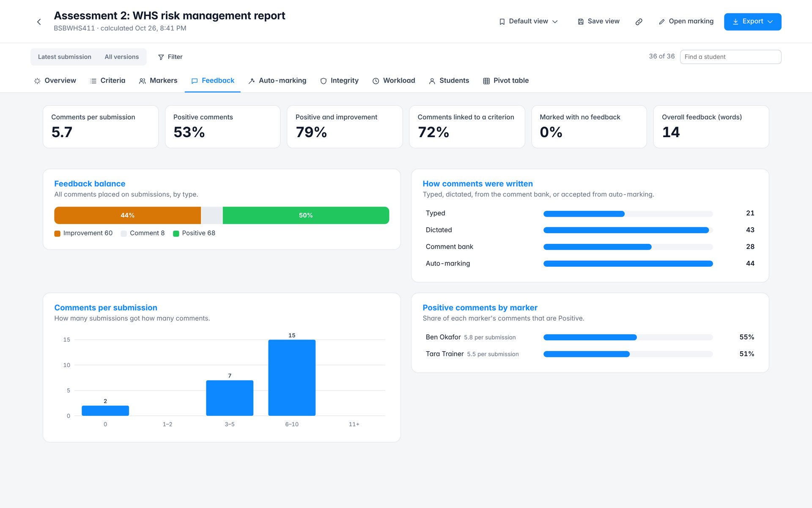The image size is (812, 508).
Task: Click the Integrity shield icon
Action: point(324,81)
